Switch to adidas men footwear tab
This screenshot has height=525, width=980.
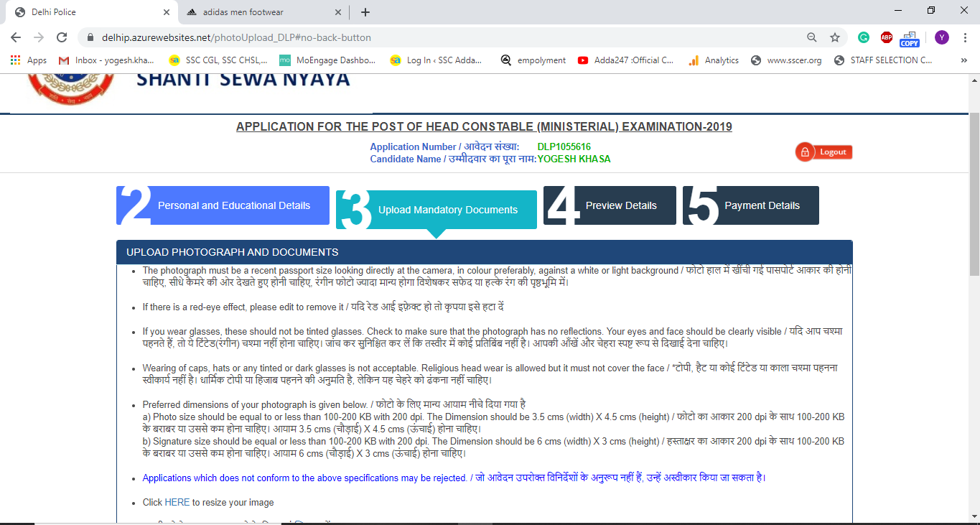click(263, 12)
